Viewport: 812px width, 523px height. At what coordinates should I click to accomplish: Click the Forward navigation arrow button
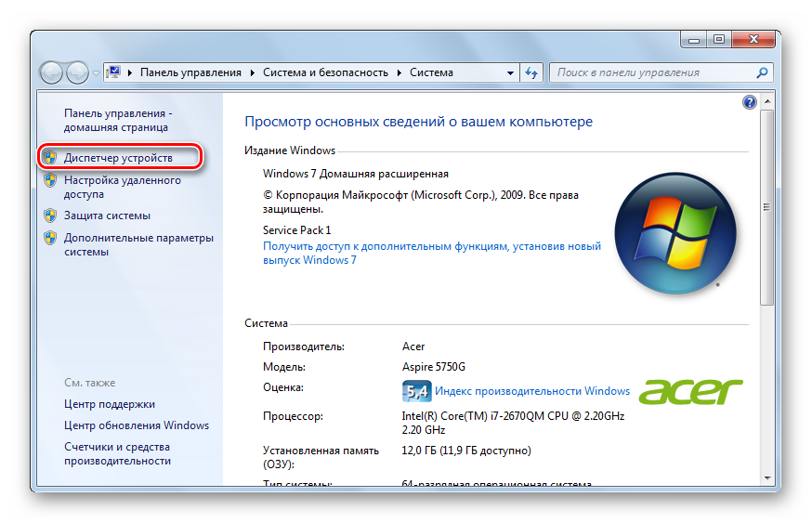coord(77,72)
